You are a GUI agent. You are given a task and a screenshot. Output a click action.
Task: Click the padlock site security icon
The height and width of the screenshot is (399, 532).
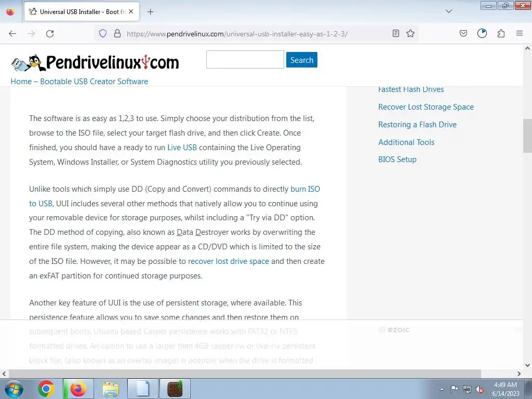[x=117, y=33]
